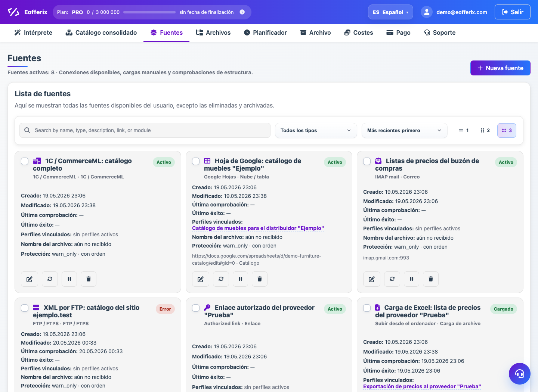Click the Salir logout button
Screen dimensions: 538x392
513,12
